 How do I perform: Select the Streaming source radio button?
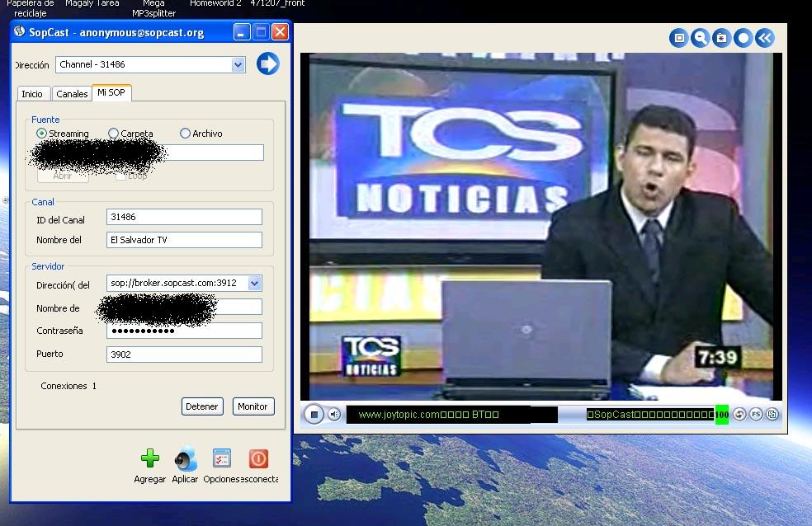click(x=41, y=134)
